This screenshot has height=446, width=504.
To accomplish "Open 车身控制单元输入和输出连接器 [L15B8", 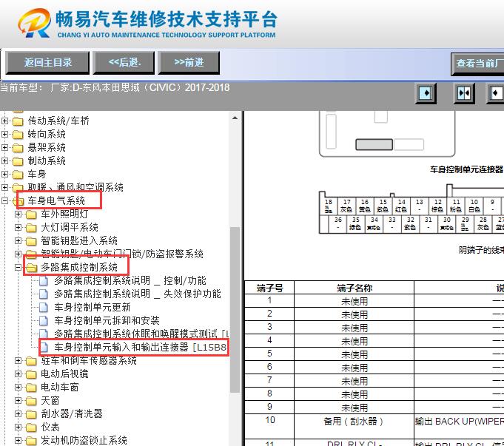I will coord(141,347).
